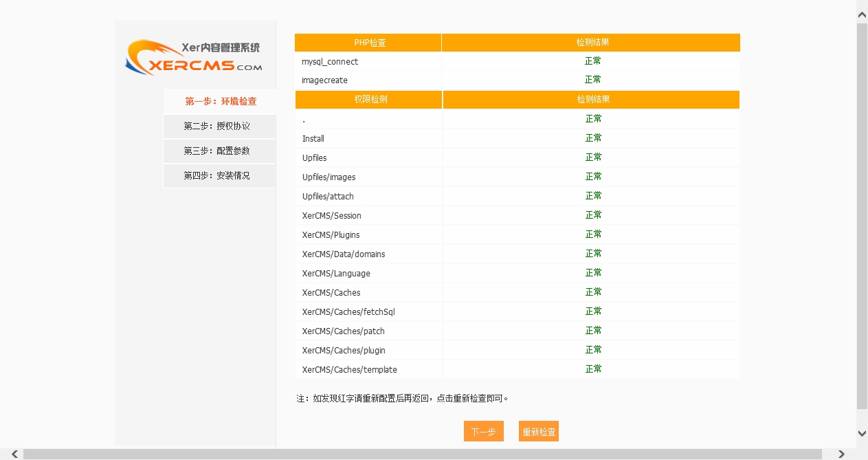Image resolution: width=868 pixels, height=460 pixels.
Task: Click the Upfiles/attach entry
Action: (x=328, y=197)
